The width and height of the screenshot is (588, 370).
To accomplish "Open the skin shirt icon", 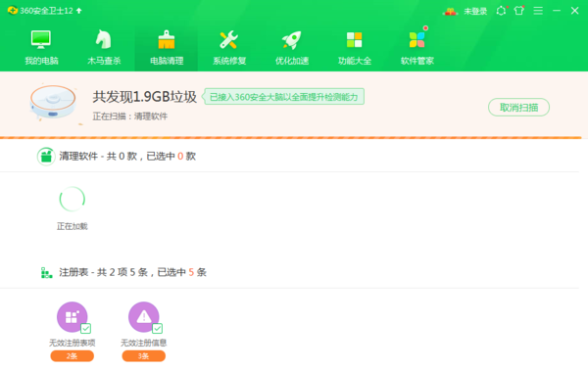I will click(519, 11).
